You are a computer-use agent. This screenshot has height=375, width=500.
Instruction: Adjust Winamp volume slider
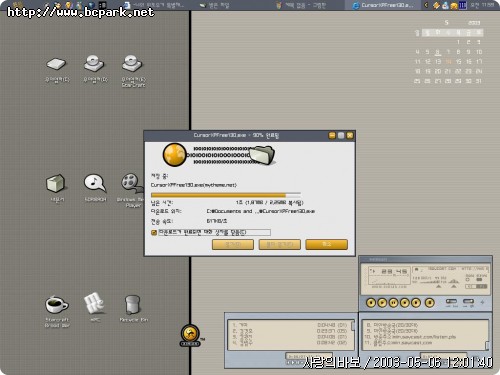(438, 286)
